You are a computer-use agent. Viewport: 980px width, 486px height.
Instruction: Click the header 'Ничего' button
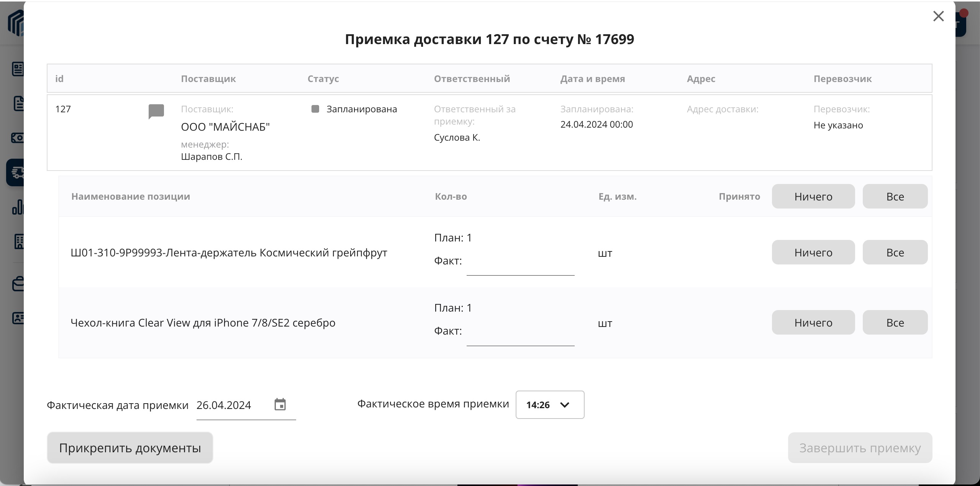click(813, 196)
